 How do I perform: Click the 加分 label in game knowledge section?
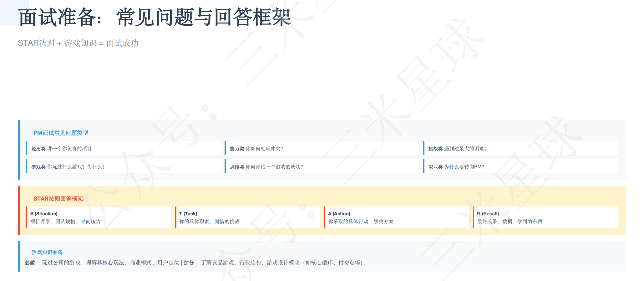click(x=189, y=263)
